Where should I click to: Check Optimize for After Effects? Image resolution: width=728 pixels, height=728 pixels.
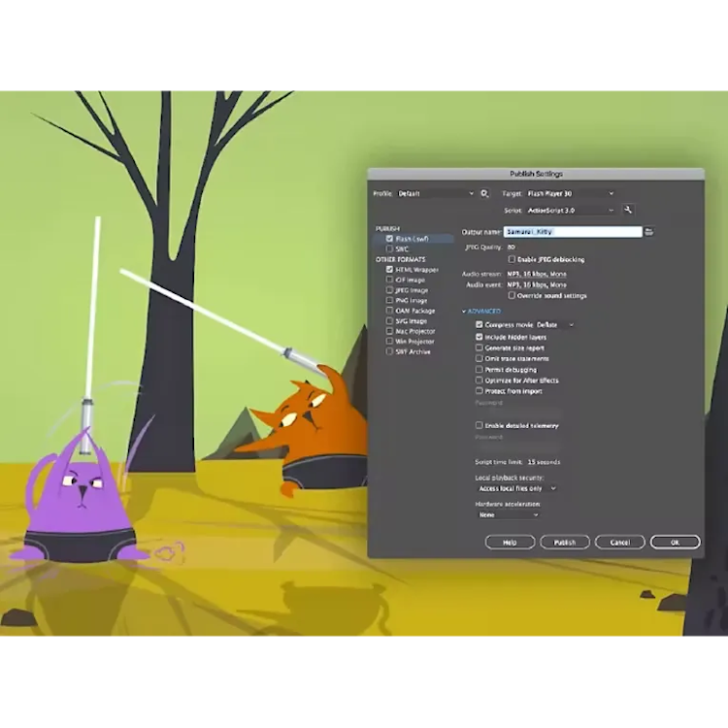click(x=479, y=380)
